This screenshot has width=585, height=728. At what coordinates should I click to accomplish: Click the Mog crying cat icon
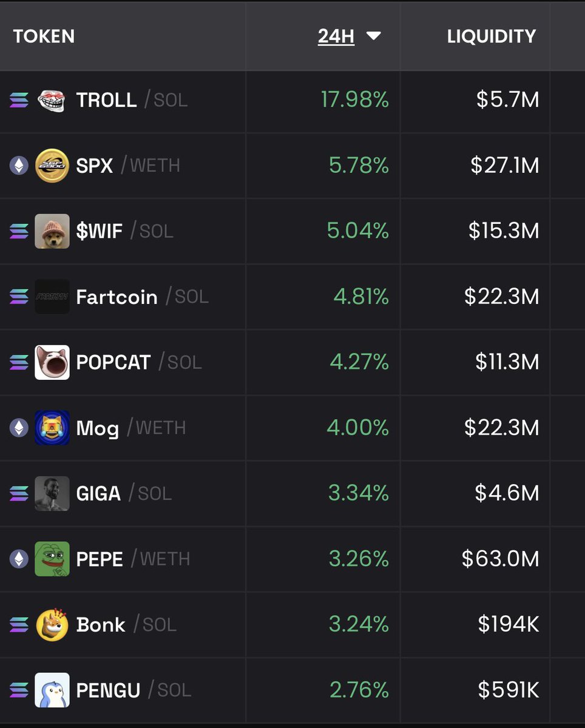tap(52, 428)
